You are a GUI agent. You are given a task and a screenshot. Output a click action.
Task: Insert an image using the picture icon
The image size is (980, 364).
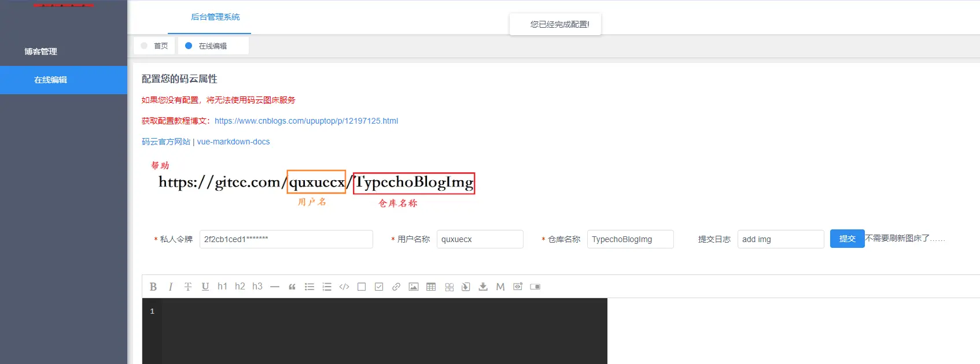coord(414,287)
